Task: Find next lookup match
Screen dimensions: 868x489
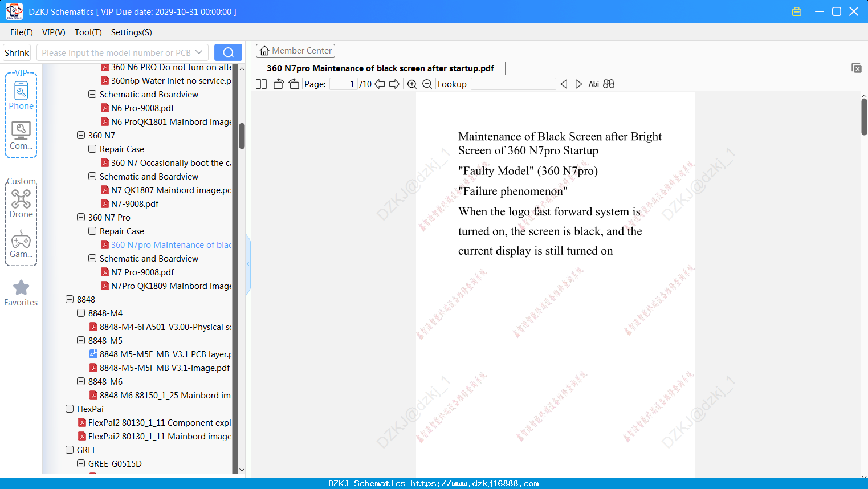Action: 578,84
